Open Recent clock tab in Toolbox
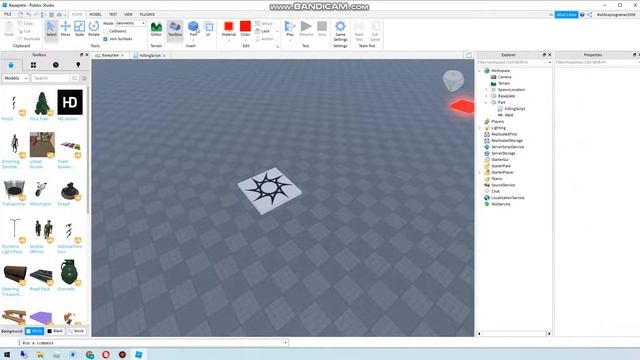 click(56, 65)
